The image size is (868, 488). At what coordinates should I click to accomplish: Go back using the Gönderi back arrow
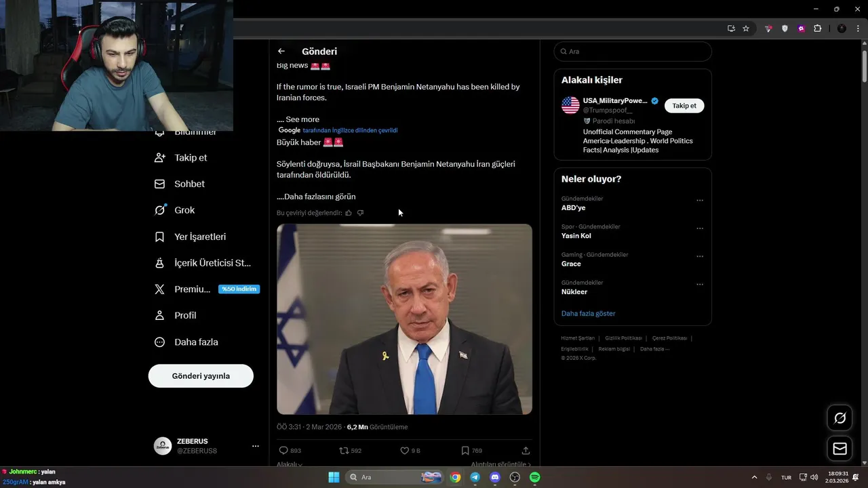(x=281, y=52)
